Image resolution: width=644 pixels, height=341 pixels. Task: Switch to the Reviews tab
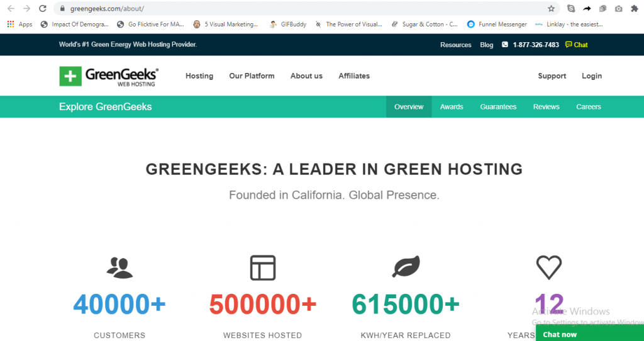point(547,107)
